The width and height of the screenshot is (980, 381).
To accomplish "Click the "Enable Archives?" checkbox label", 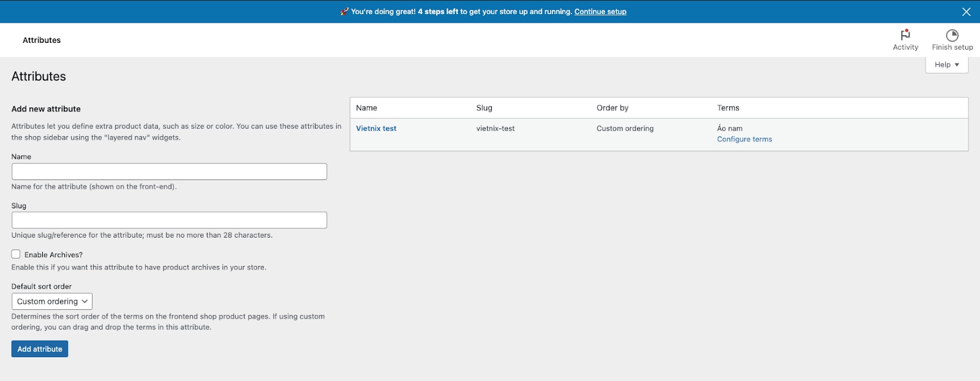I will click(53, 255).
